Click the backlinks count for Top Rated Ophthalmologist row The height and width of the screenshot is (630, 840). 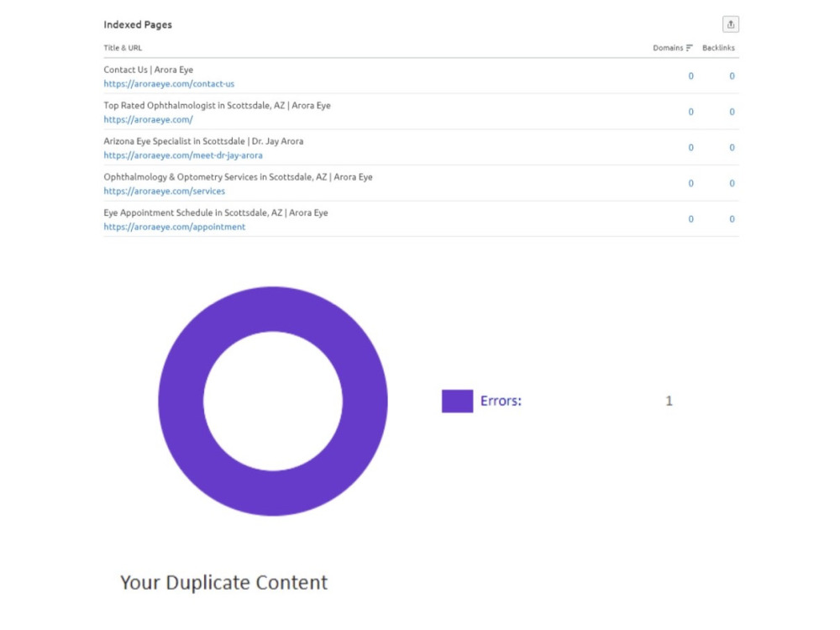(x=732, y=112)
